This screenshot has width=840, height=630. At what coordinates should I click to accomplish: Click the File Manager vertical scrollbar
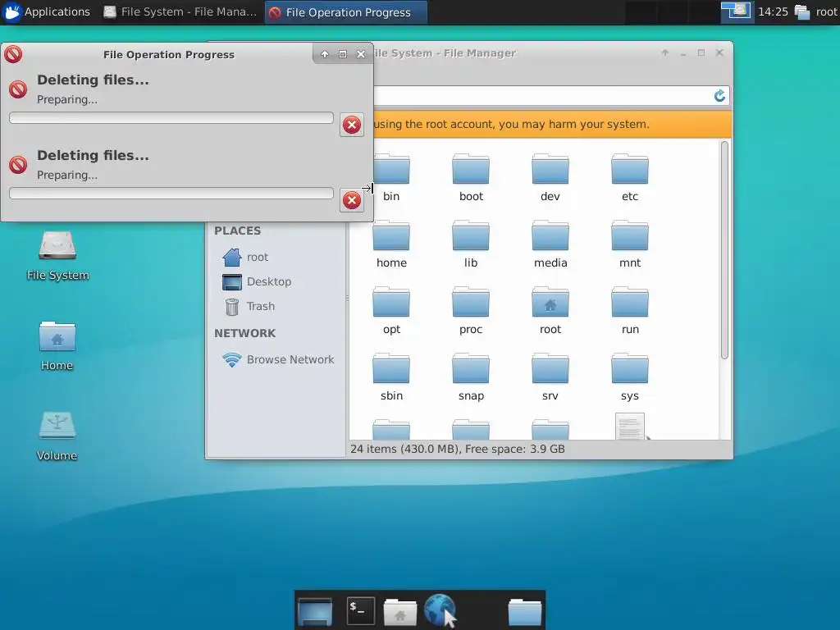click(x=724, y=250)
